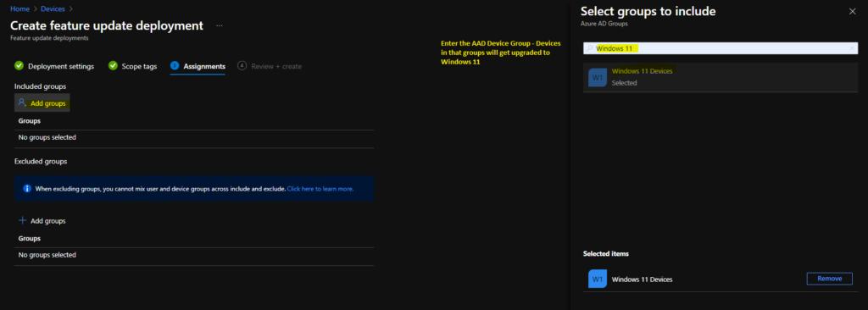Image resolution: width=868 pixels, height=310 pixels.
Task: Click the Scope tags green checkmark icon
Action: point(113,66)
